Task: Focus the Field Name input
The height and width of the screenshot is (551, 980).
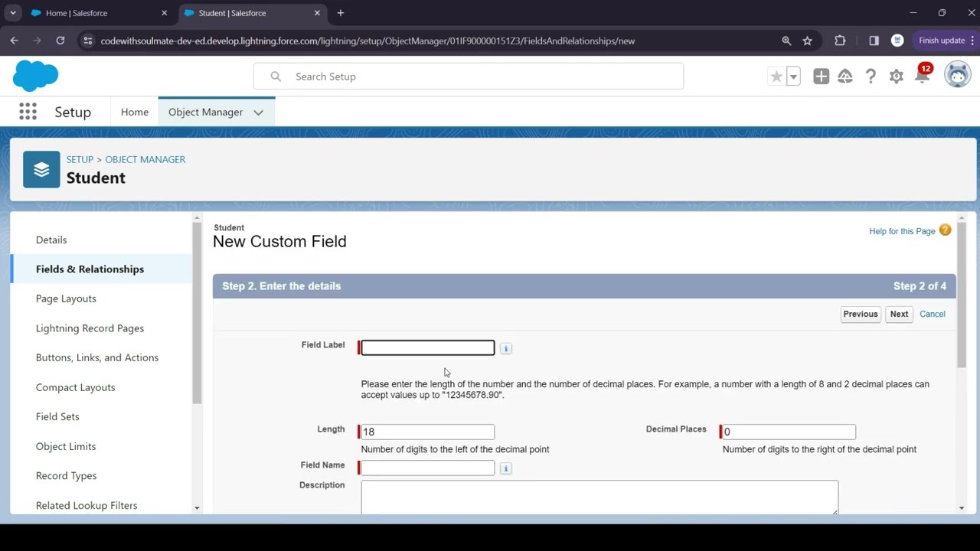Action: point(428,468)
